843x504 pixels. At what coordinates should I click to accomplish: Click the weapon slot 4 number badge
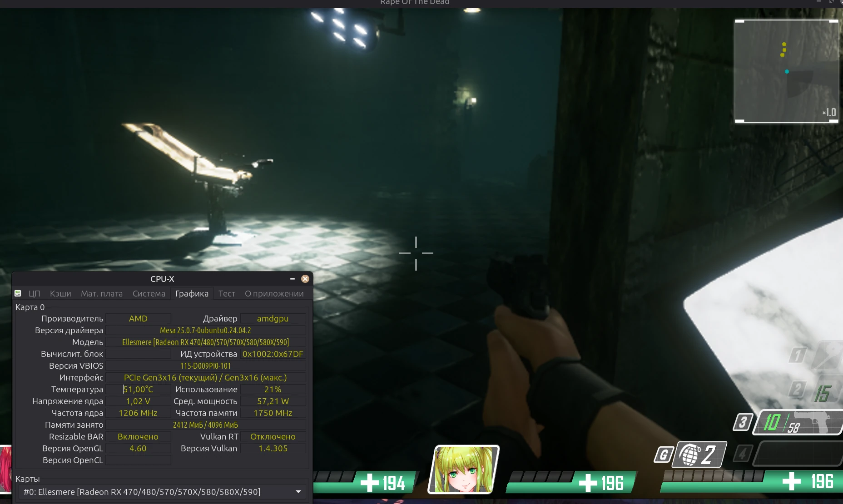(743, 454)
